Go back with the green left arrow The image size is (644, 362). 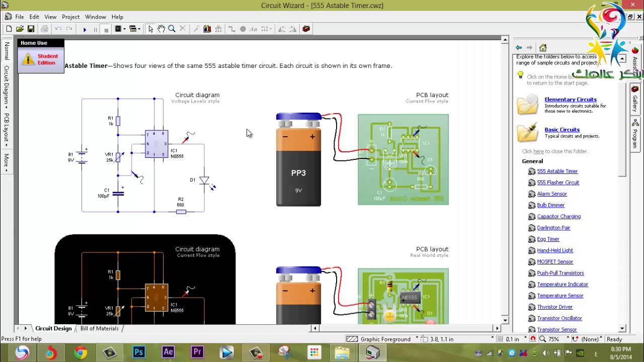click(519, 48)
